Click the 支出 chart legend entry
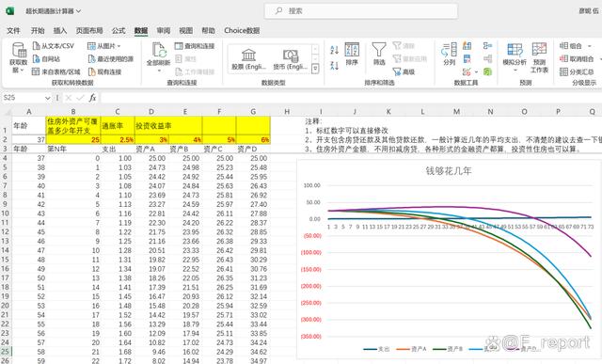 376,349
